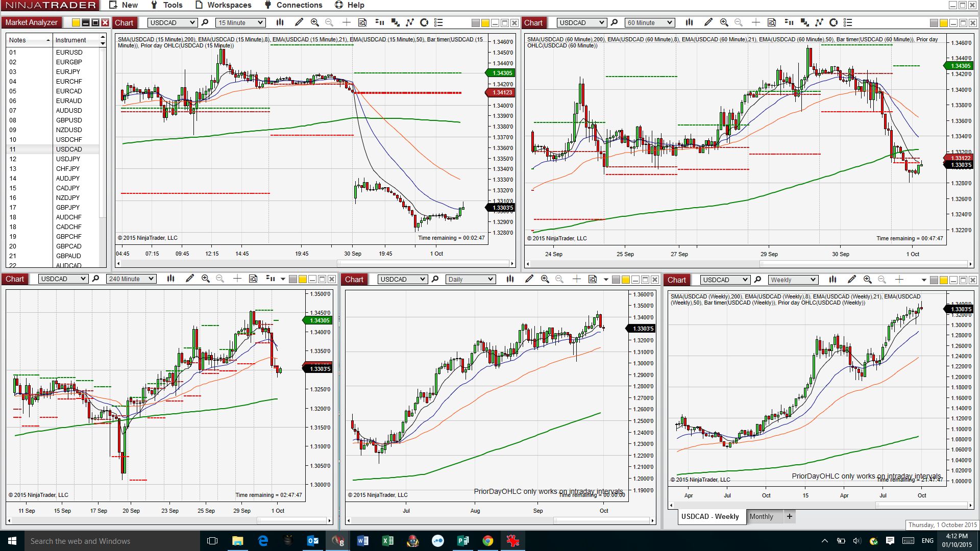The width and height of the screenshot is (980, 551).
Task: Click yellow link swatch on Market Analyzer header
Action: [76, 22]
